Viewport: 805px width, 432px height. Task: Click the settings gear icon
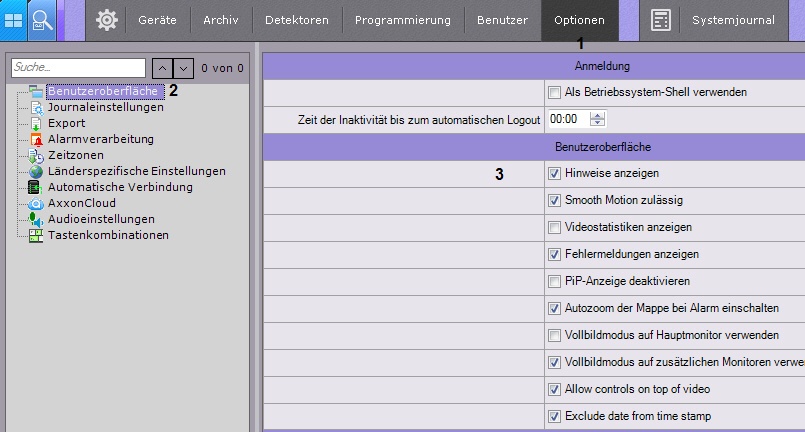click(107, 20)
